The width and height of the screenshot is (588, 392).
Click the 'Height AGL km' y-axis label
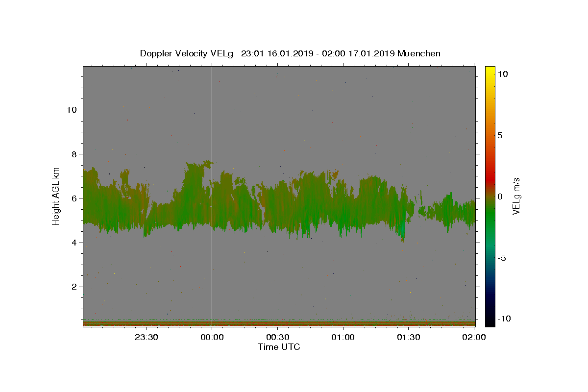pyautogui.click(x=56, y=196)
